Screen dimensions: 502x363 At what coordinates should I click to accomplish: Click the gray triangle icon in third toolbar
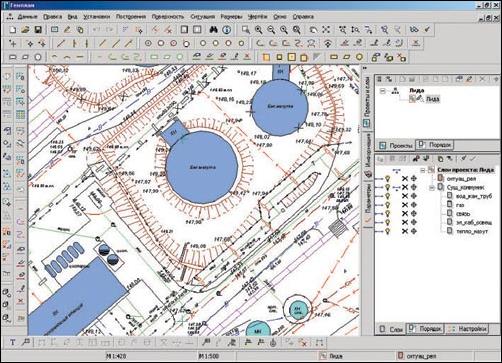click(x=316, y=57)
